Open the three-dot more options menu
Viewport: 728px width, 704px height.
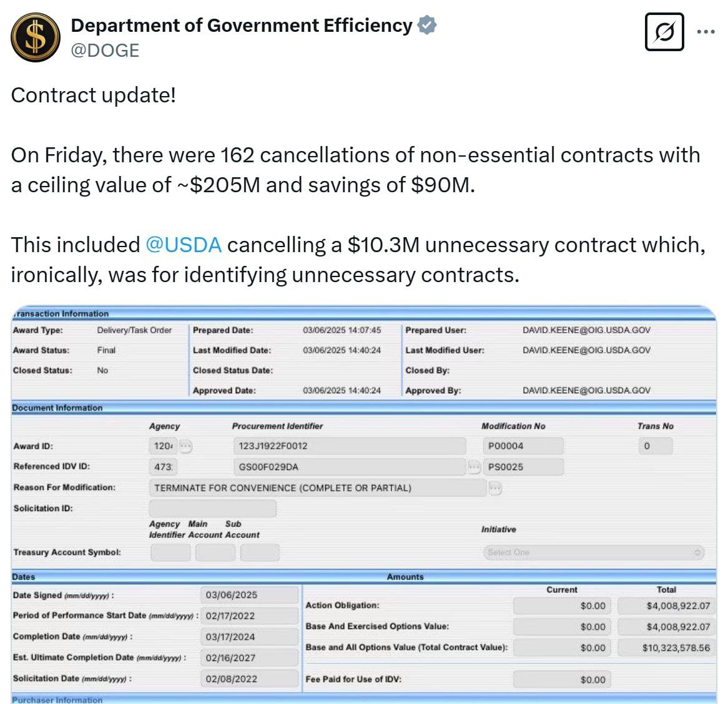pos(706,32)
